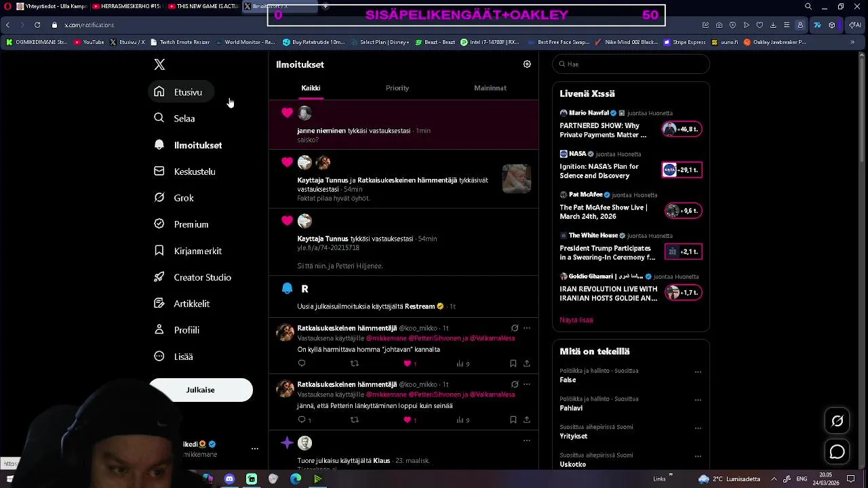868x488 pixels.
Task: Open janne nieminen like notification
Action: (403, 125)
